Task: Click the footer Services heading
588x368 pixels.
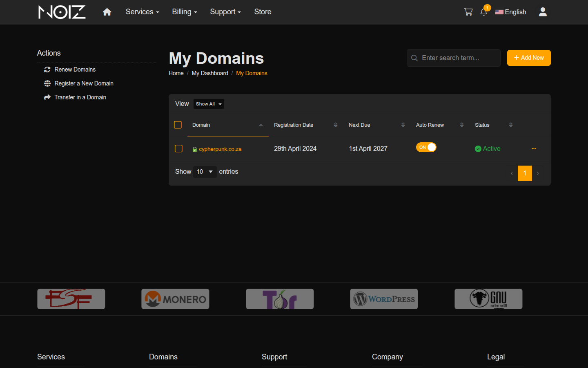Action: (51, 357)
